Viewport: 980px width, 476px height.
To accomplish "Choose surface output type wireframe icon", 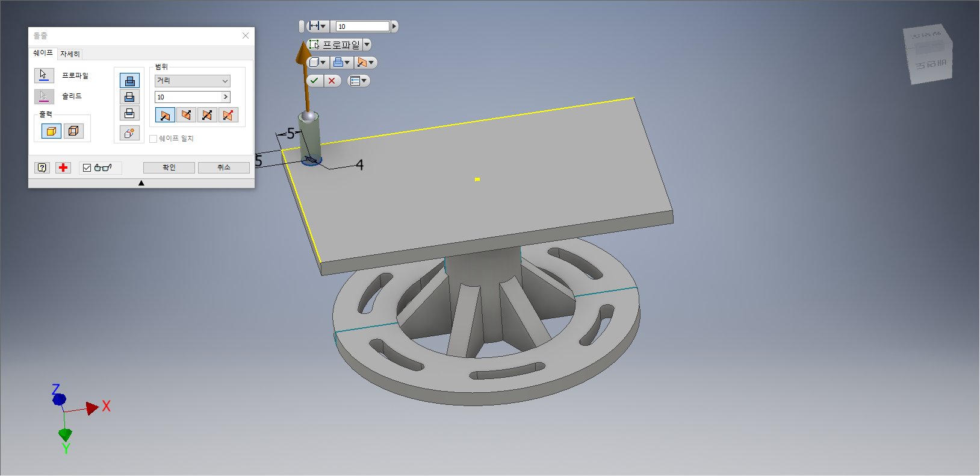I will [x=73, y=131].
